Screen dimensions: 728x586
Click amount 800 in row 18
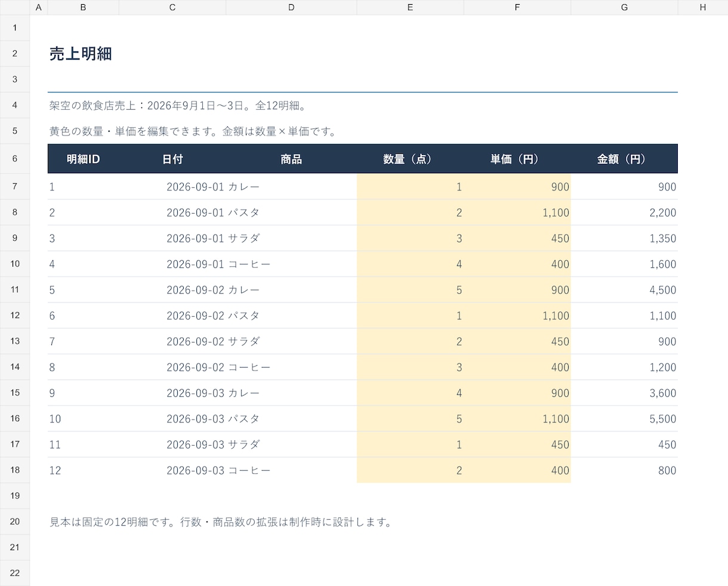pos(624,470)
